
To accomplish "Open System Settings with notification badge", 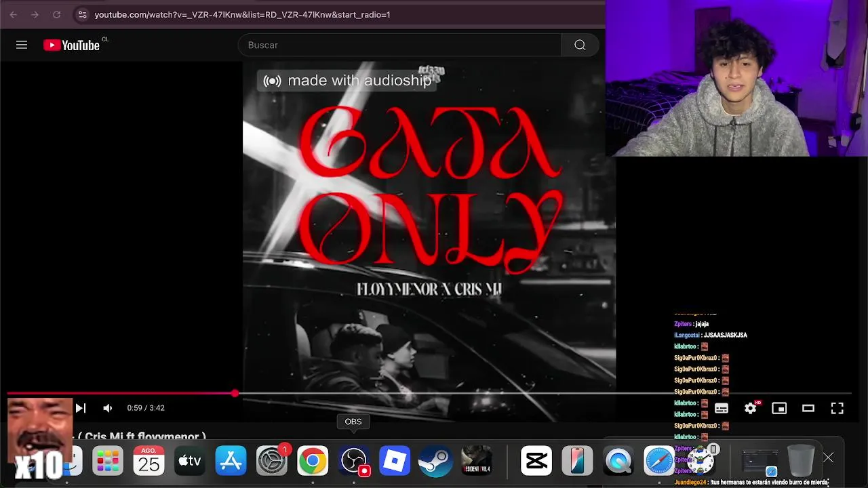I will [272, 462].
